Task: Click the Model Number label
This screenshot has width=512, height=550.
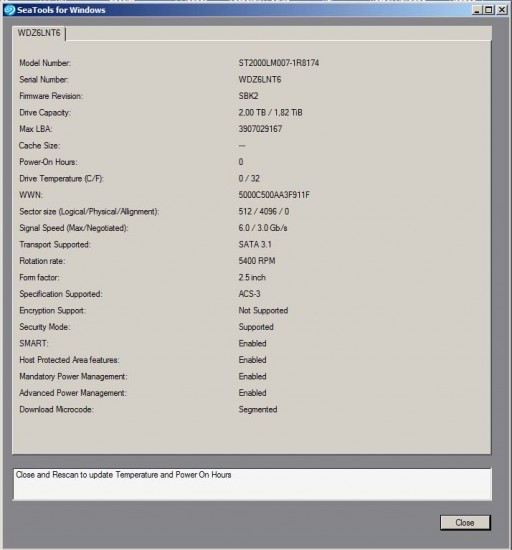Action: pyautogui.click(x=45, y=63)
